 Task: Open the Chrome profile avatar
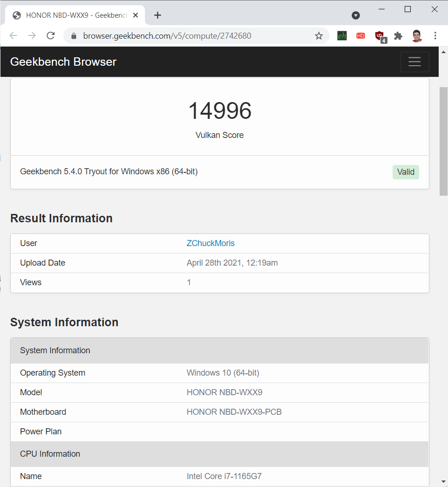click(x=417, y=36)
